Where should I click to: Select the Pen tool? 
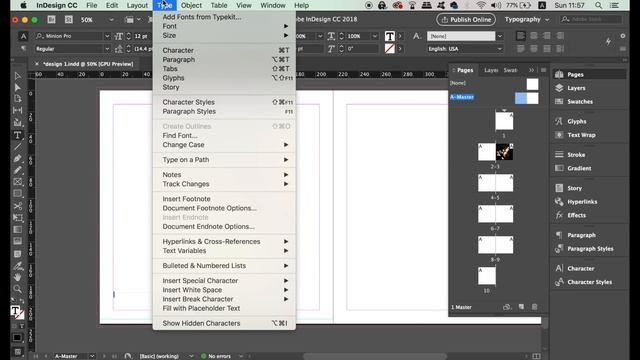tap(18, 158)
